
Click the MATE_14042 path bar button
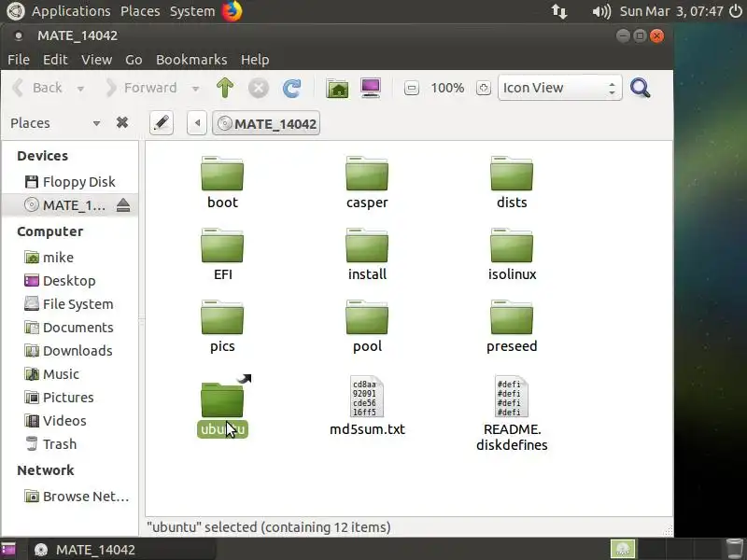(266, 123)
